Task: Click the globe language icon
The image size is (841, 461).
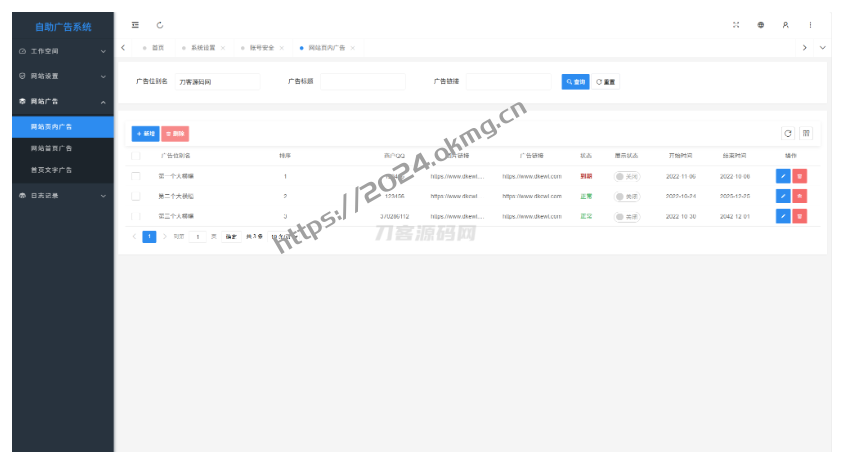Action: click(761, 25)
